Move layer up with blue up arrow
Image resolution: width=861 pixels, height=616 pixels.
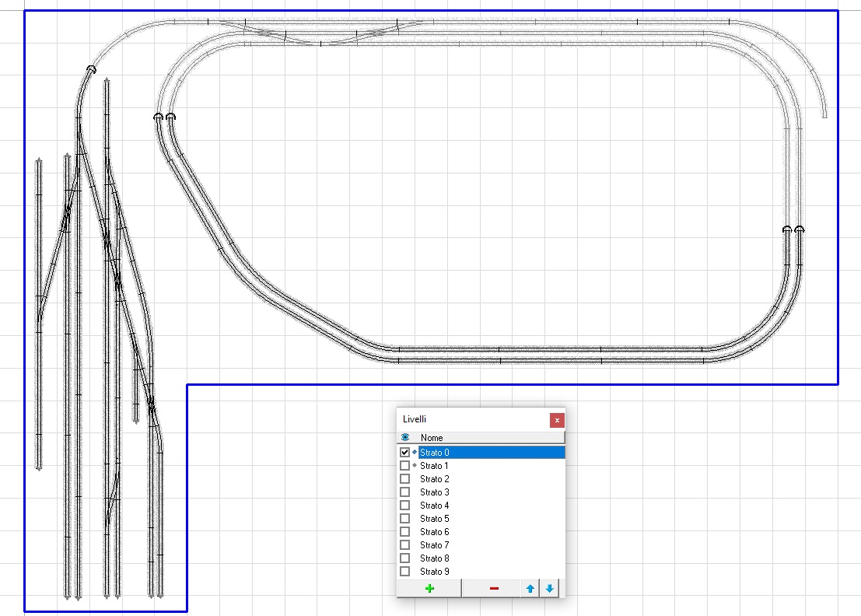click(530, 589)
